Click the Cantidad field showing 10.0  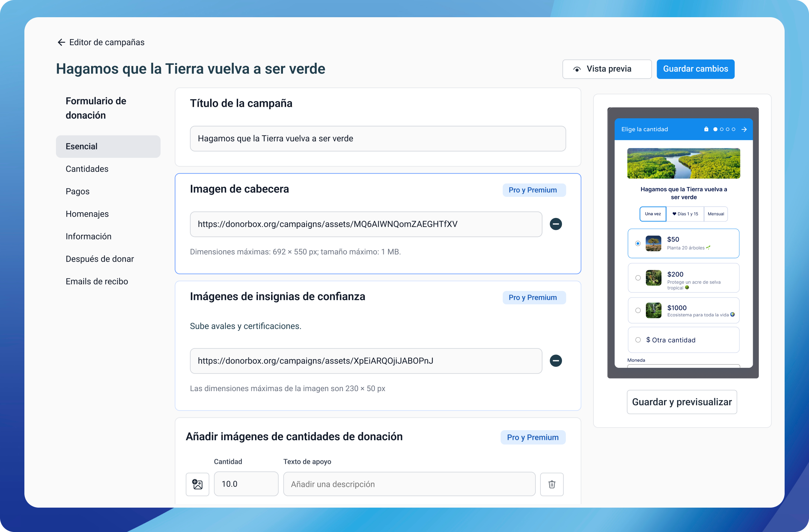(246, 484)
